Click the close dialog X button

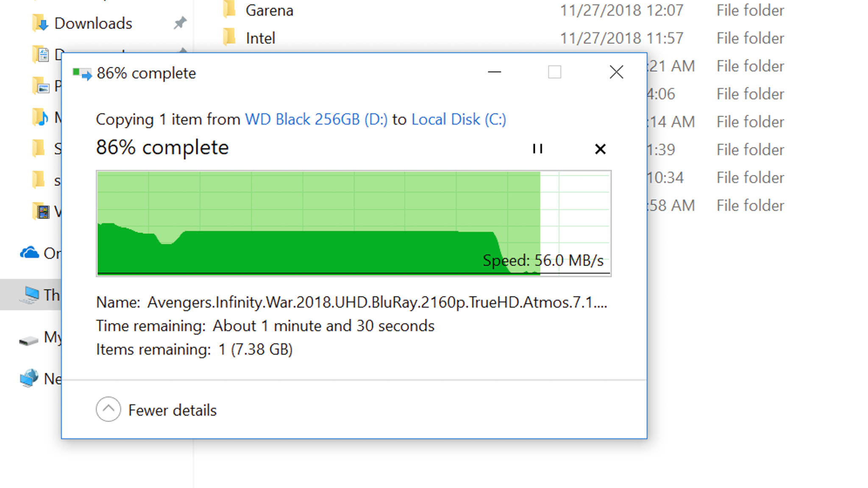point(616,72)
